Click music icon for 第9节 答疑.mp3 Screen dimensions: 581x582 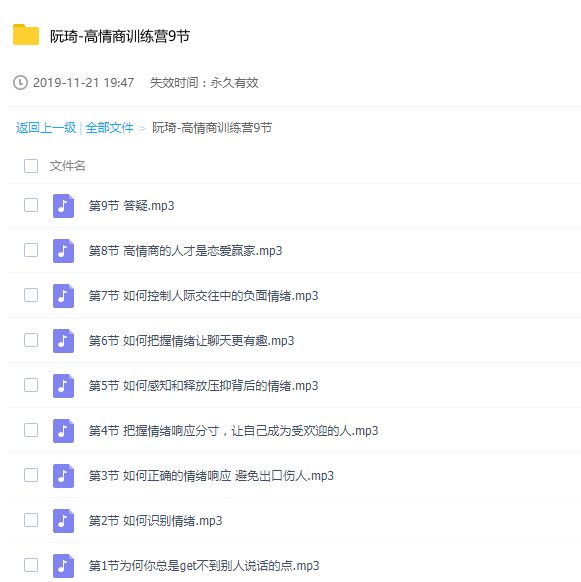point(63,206)
